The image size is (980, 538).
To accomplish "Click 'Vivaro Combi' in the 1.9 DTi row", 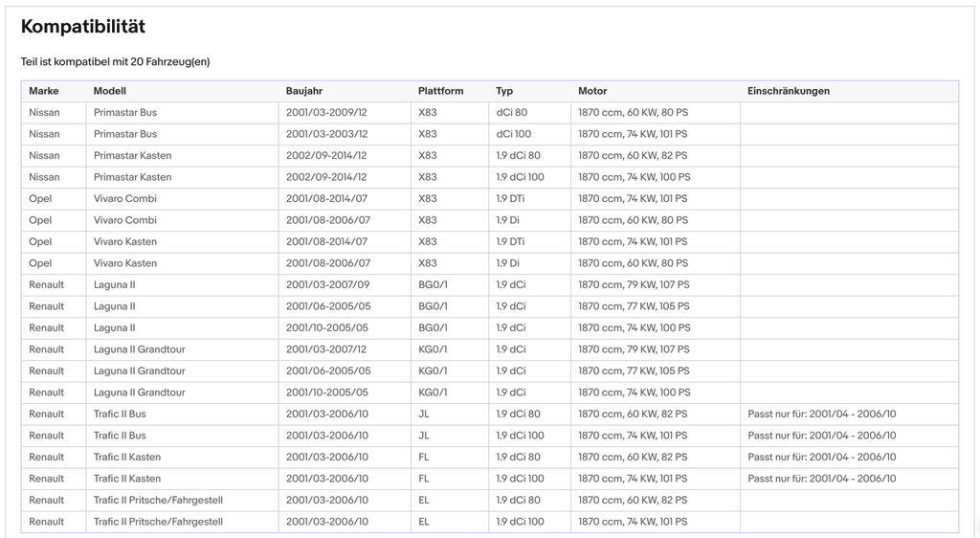I will pos(125,199).
